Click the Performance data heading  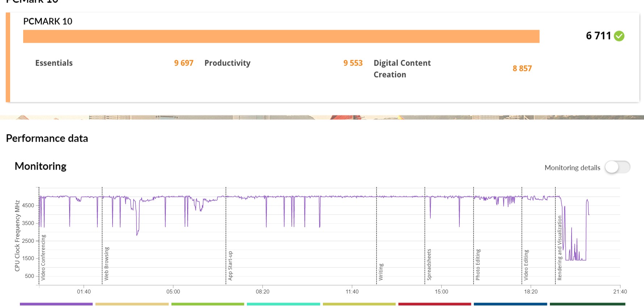47,138
